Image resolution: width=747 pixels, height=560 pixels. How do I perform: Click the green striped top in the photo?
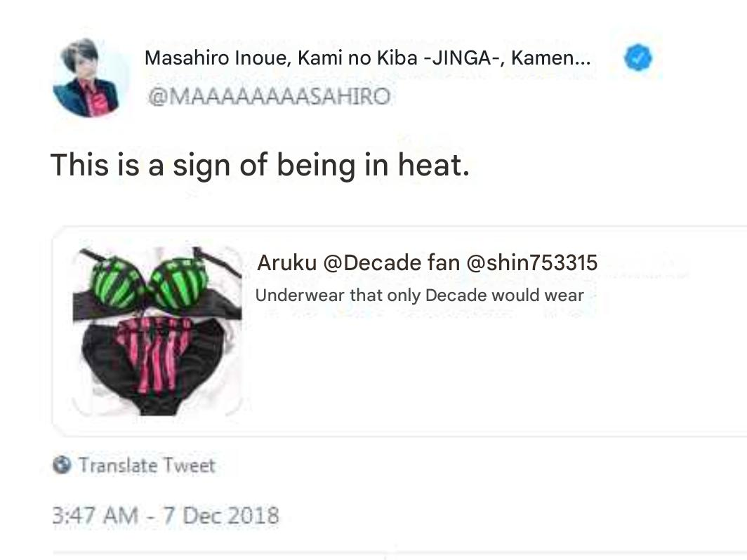click(150, 284)
